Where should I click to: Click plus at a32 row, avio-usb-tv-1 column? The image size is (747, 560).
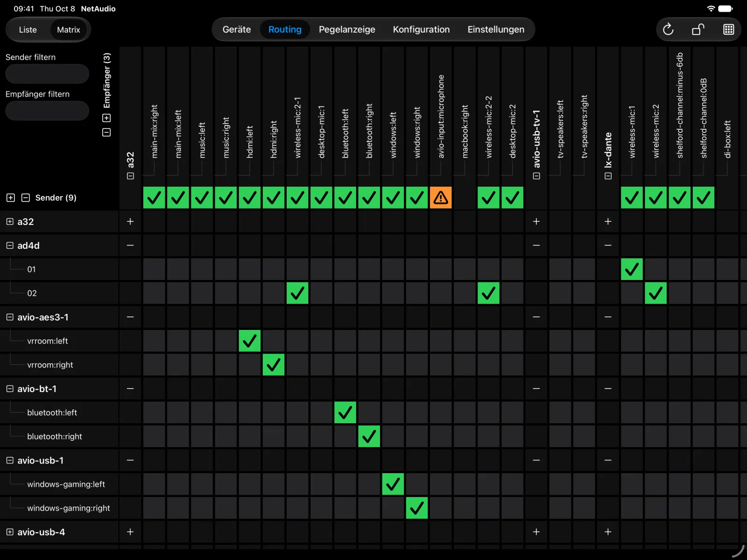point(536,221)
